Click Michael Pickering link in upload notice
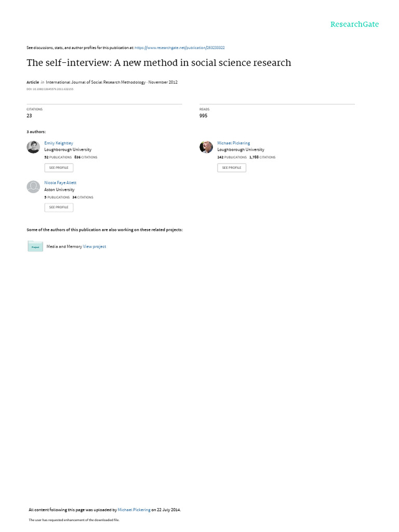399x532 pixels. 134,510
